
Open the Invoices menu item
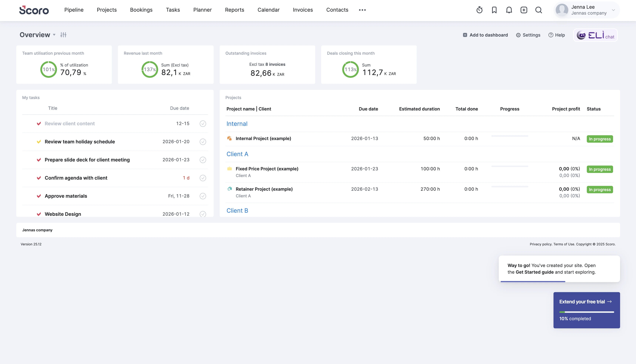(x=303, y=10)
